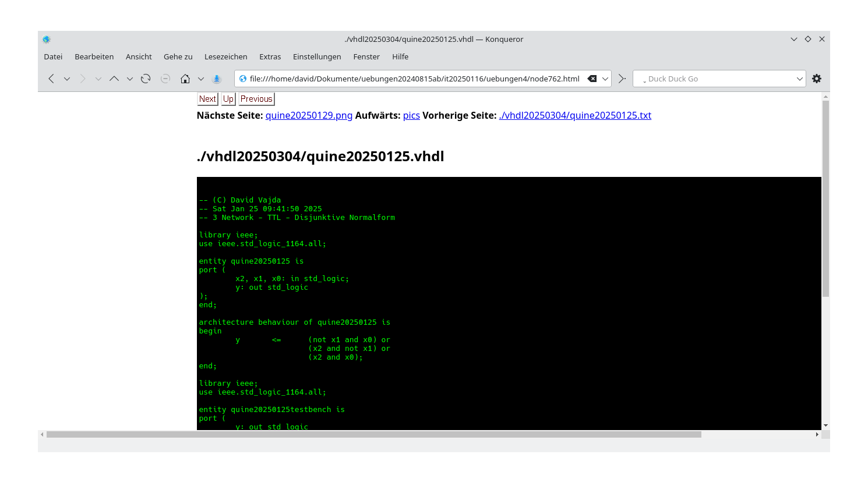Viewport: 868px width, 497px height.
Task: Open the pics link under Aufwärts
Action: tap(411, 115)
